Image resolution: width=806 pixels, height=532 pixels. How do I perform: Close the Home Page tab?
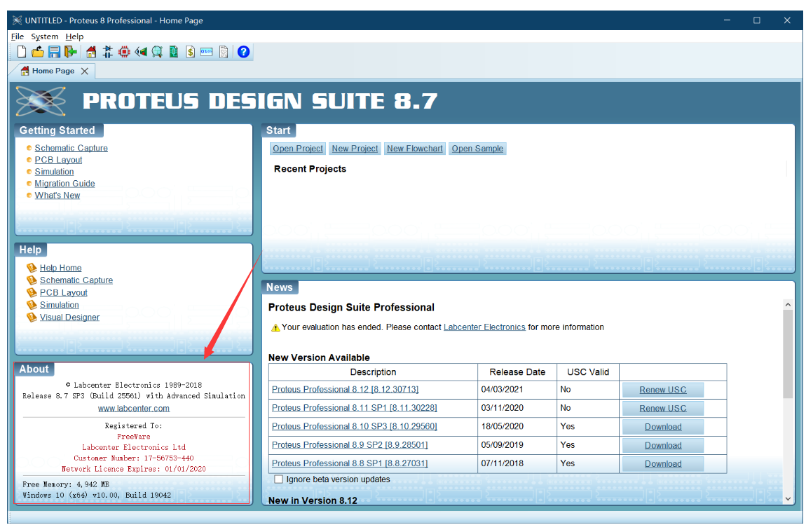click(85, 71)
